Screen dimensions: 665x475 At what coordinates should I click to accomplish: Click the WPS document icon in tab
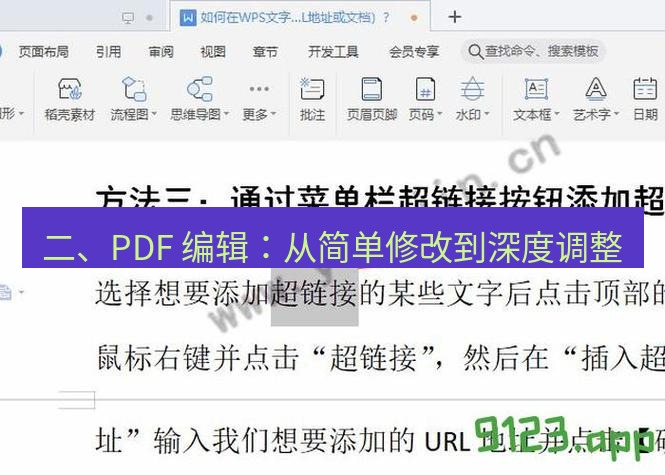(x=188, y=18)
